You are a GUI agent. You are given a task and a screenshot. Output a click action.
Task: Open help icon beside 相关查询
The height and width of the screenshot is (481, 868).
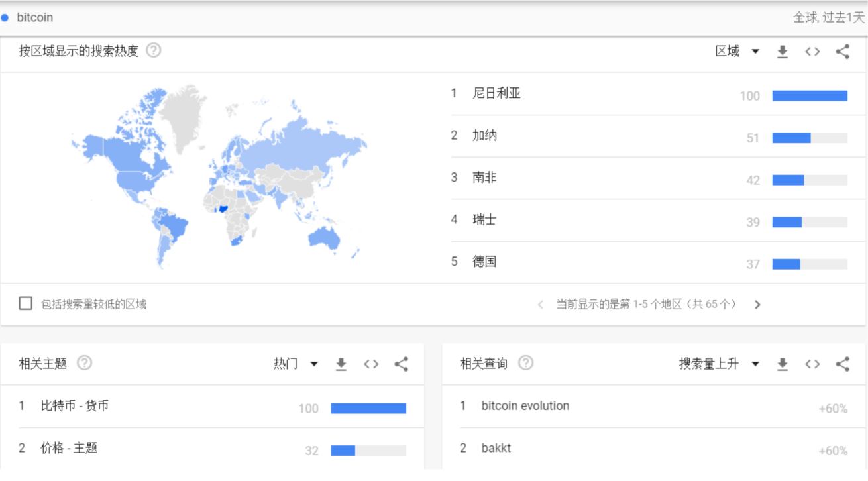coord(525,363)
